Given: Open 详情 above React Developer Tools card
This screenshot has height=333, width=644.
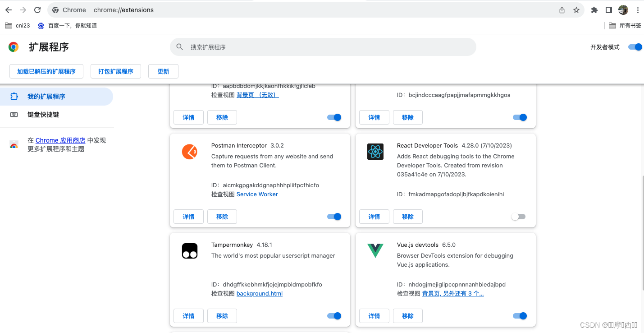Looking at the screenshot, I should point(374,117).
